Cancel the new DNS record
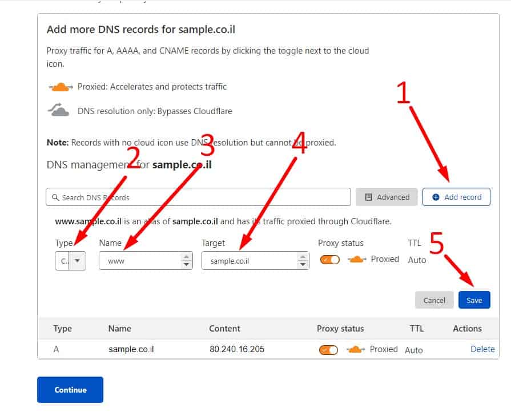The image size is (511, 420). point(434,300)
